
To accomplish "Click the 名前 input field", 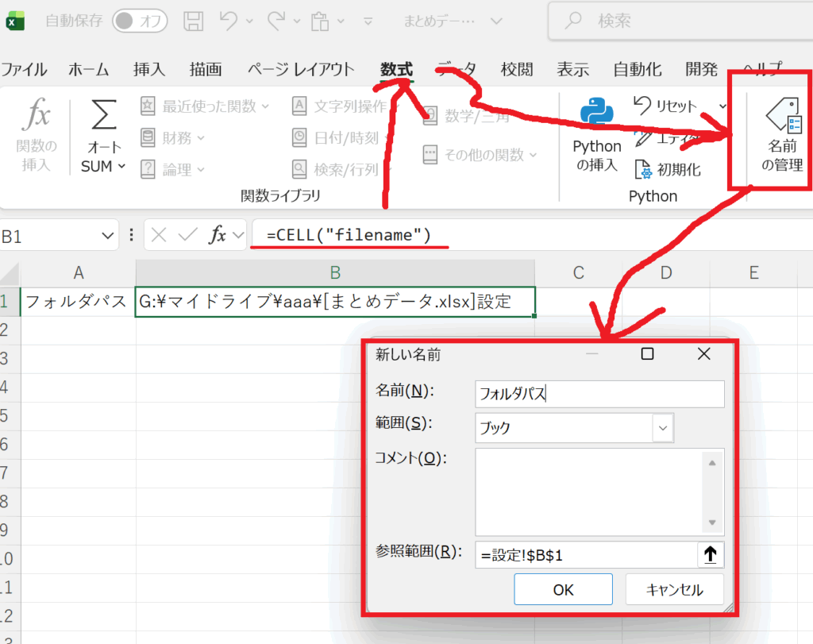I will pyautogui.click(x=599, y=393).
